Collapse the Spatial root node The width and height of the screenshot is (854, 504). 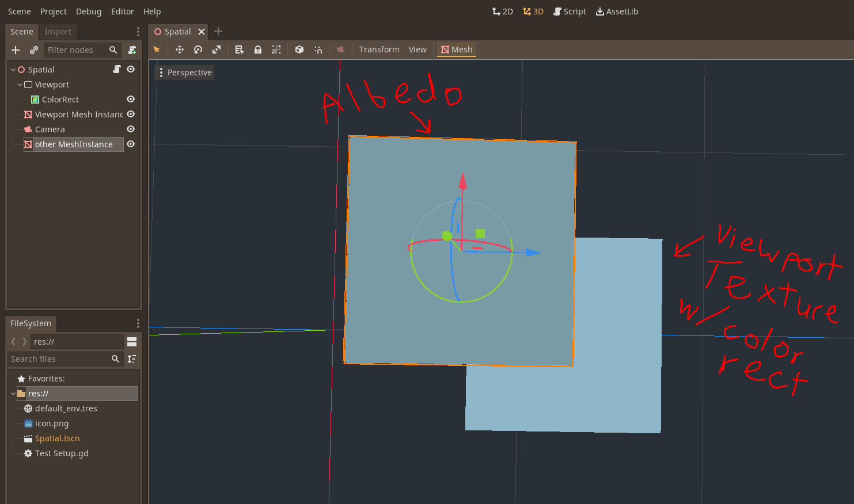coord(13,70)
